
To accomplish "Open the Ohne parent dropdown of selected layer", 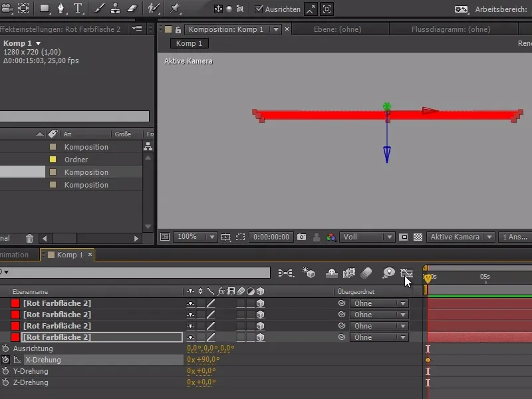I will coord(379,337).
